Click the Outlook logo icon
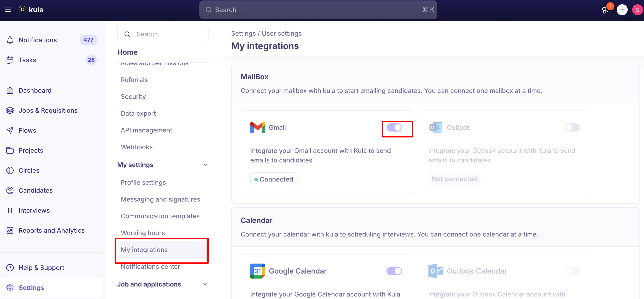This screenshot has height=299, width=644. 436,128
